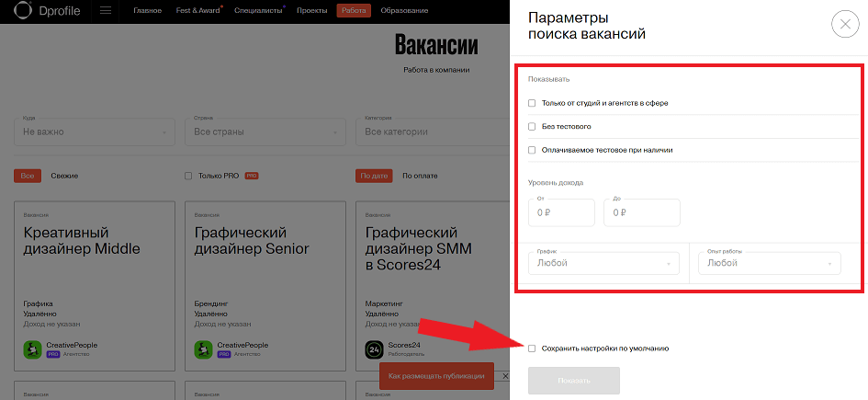Image resolution: width=868 pixels, height=400 pixels.
Task: Sort vacancies По оплате
Action: [x=420, y=176]
